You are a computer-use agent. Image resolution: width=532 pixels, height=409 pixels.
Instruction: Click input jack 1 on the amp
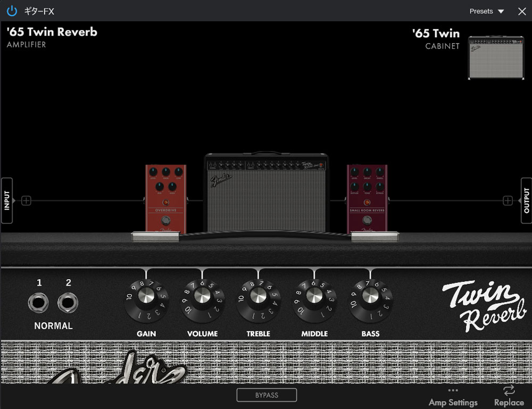pyautogui.click(x=38, y=303)
